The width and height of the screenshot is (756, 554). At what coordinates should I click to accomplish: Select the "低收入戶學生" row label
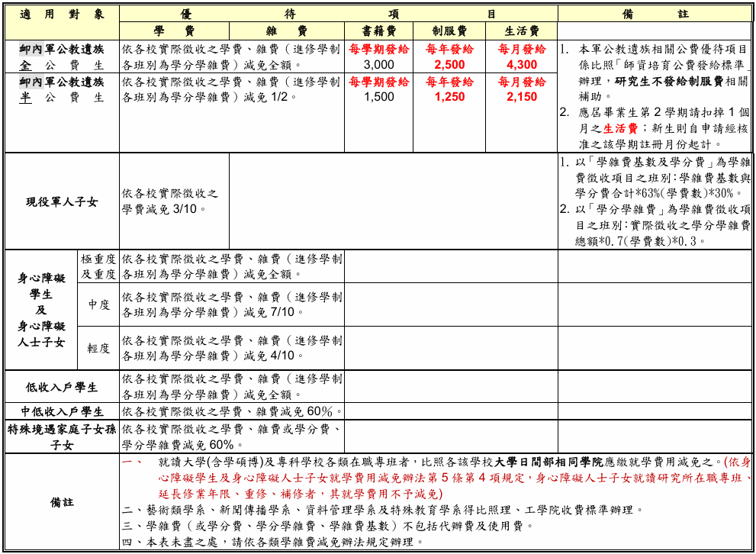coord(63,387)
